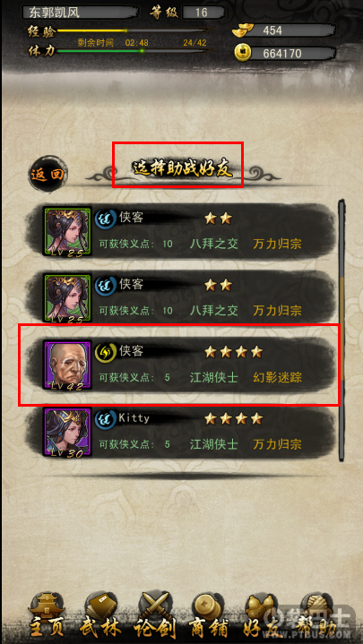Click the yellow 经验 experience bar
The image size is (363, 644).
point(134,30)
